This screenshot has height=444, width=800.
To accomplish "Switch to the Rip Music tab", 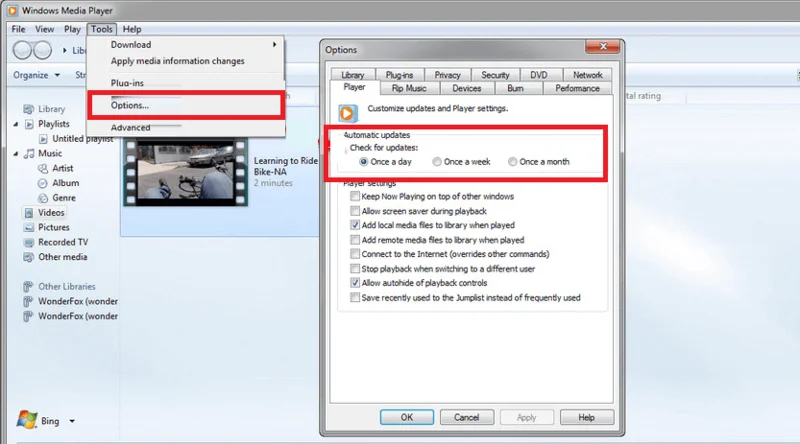I will click(409, 88).
